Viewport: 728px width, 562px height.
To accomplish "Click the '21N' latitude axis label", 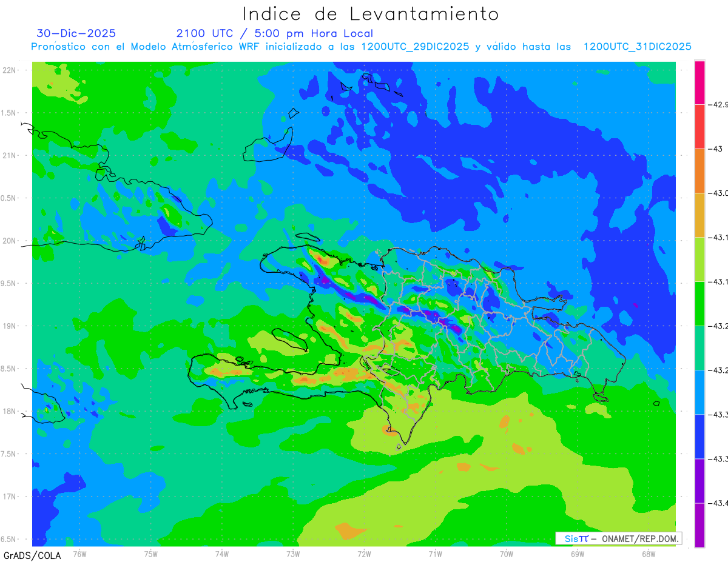I will (x=10, y=155).
